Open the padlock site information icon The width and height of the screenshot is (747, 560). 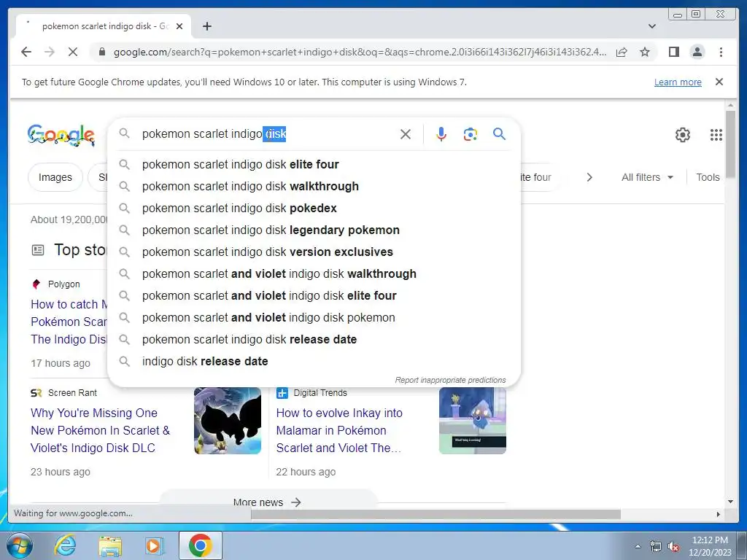[101, 52]
